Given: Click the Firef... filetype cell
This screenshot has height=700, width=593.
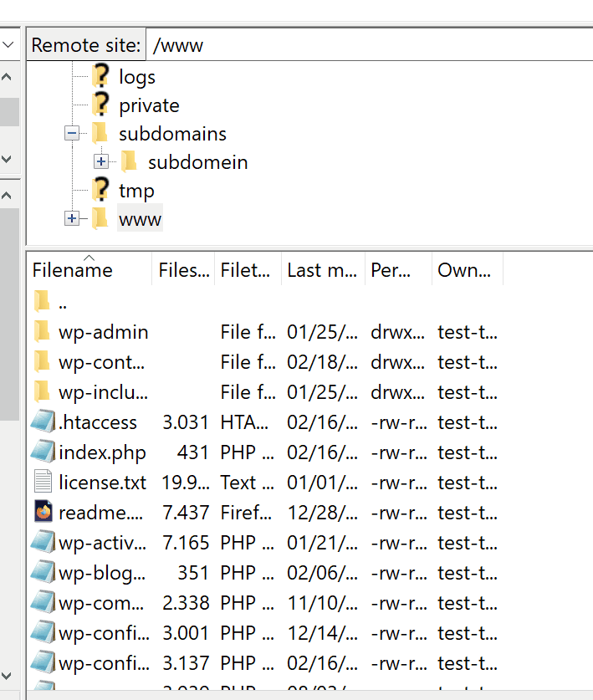Looking at the screenshot, I should pyautogui.click(x=246, y=512).
